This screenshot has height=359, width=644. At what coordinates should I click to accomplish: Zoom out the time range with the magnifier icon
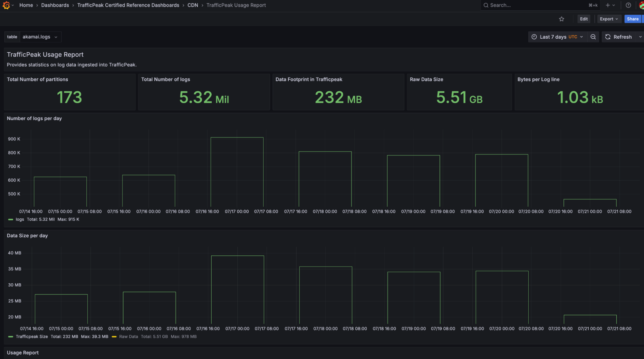pos(593,37)
